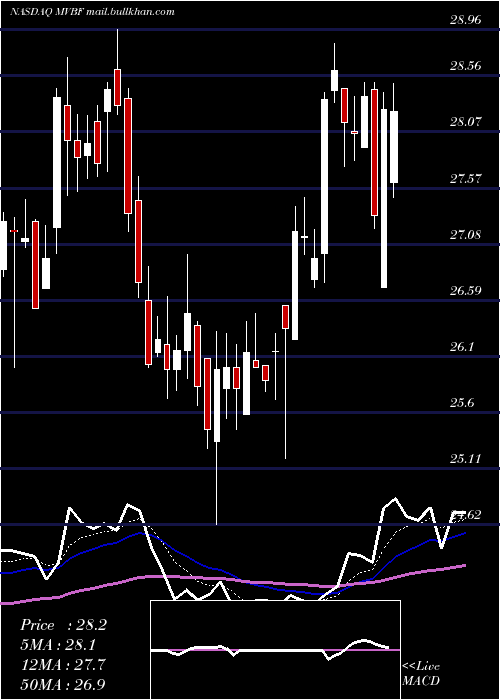Image resolution: width=500 pixels, height=700 pixels.
Task: Select the 25.11 price axis label
Action: pyautogui.click(x=466, y=458)
